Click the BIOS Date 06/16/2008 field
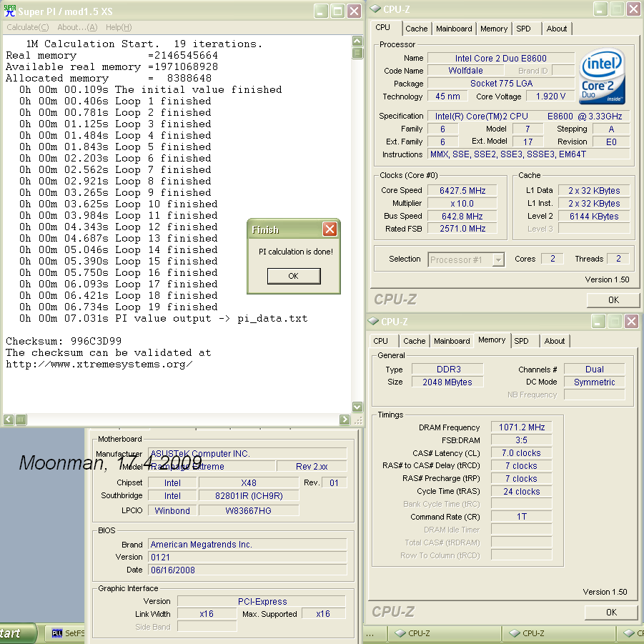Image resolution: width=644 pixels, height=644 pixels. tap(247, 570)
